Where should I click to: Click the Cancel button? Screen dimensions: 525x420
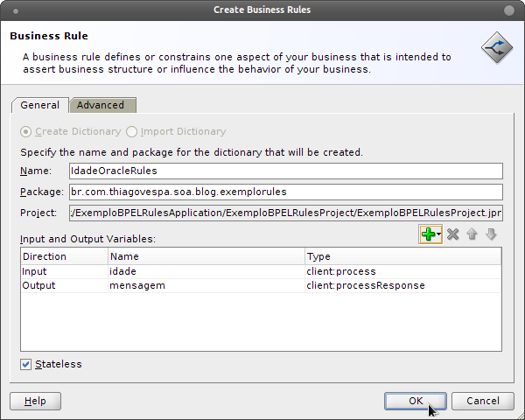[483, 401]
